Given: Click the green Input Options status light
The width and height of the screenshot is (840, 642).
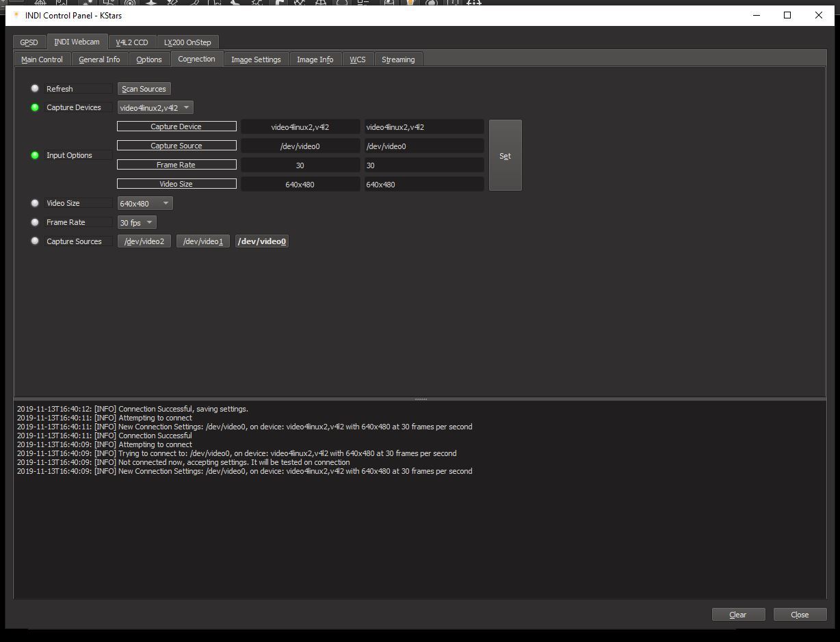Looking at the screenshot, I should (x=35, y=155).
